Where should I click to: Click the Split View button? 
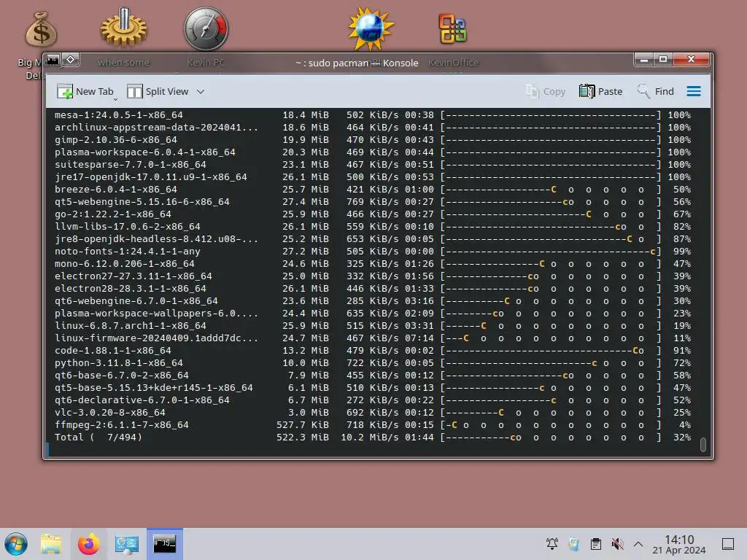[158, 91]
